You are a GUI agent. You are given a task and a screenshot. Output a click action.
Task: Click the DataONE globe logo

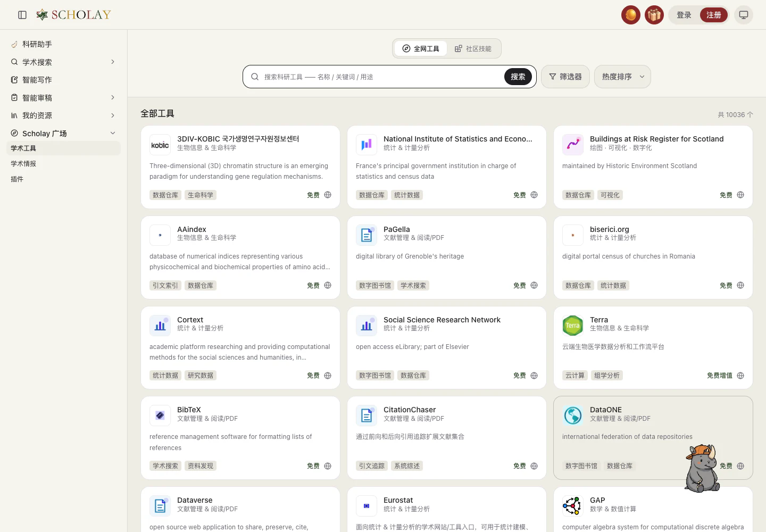(573, 415)
